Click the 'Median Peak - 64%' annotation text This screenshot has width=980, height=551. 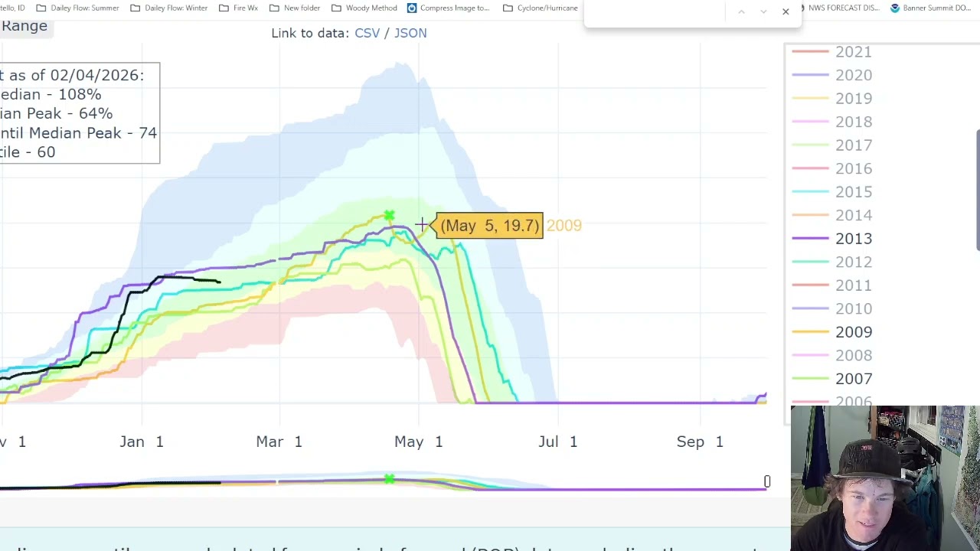click(56, 113)
